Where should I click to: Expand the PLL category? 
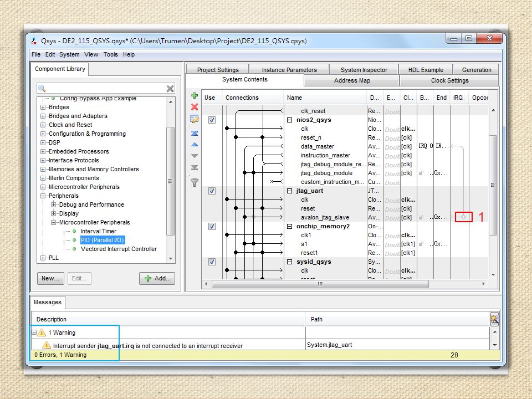[43, 258]
